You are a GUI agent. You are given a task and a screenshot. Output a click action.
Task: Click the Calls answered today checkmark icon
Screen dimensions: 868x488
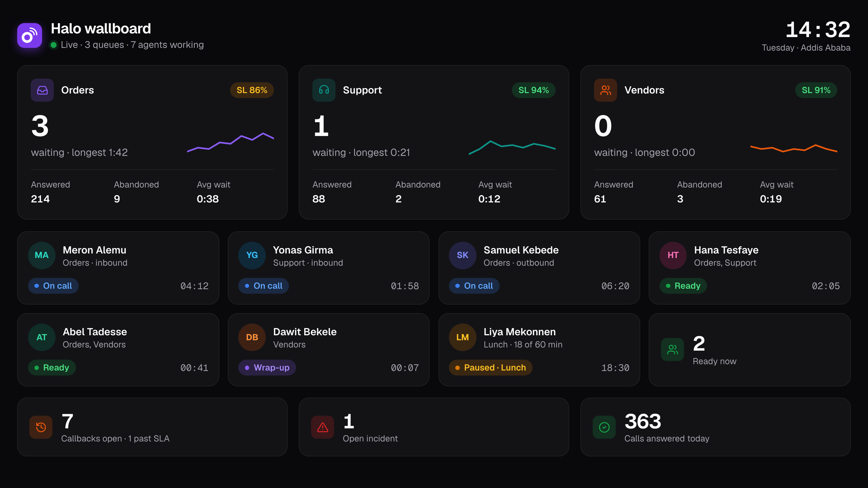pyautogui.click(x=604, y=427)
